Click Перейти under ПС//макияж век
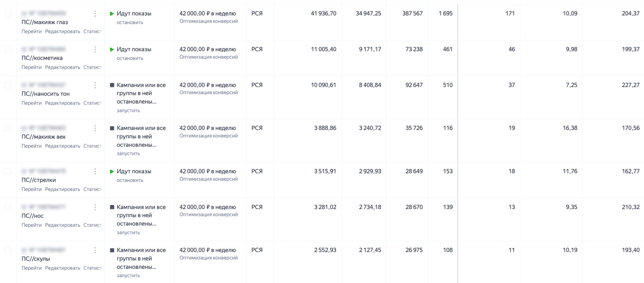 click(32, 146)
